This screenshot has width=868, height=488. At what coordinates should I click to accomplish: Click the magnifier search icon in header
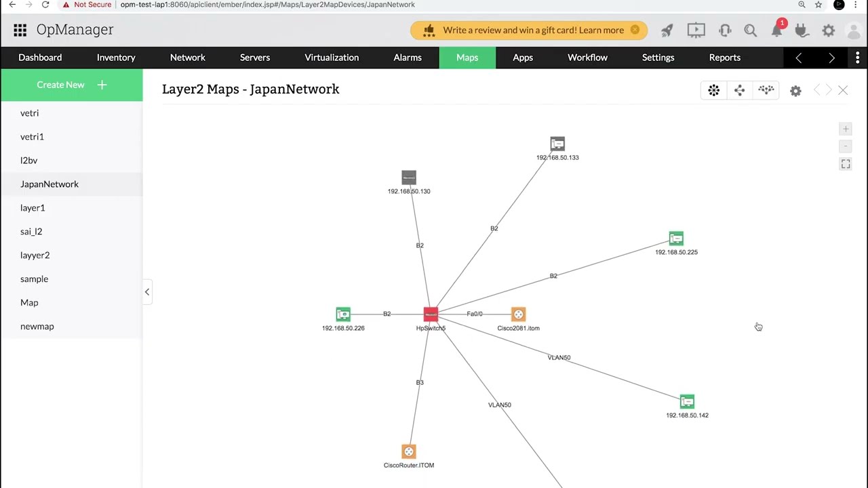(750, 30)
